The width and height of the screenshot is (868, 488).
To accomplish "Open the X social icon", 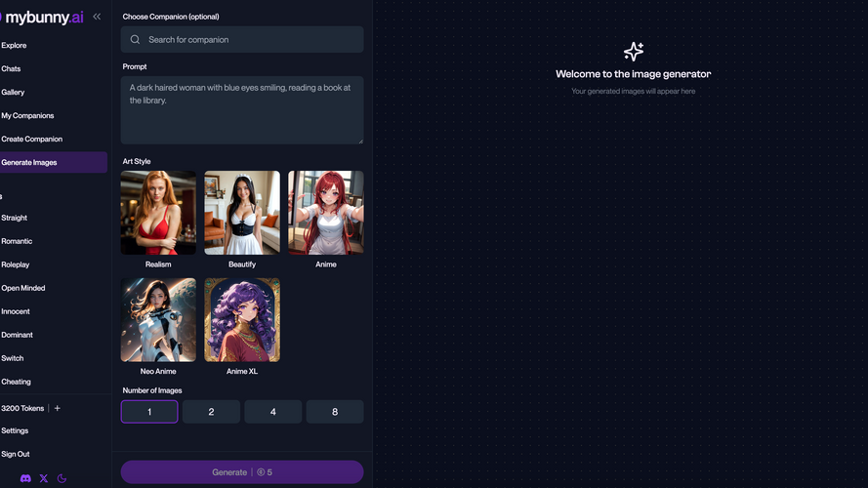I will click(x=44, y=478).
